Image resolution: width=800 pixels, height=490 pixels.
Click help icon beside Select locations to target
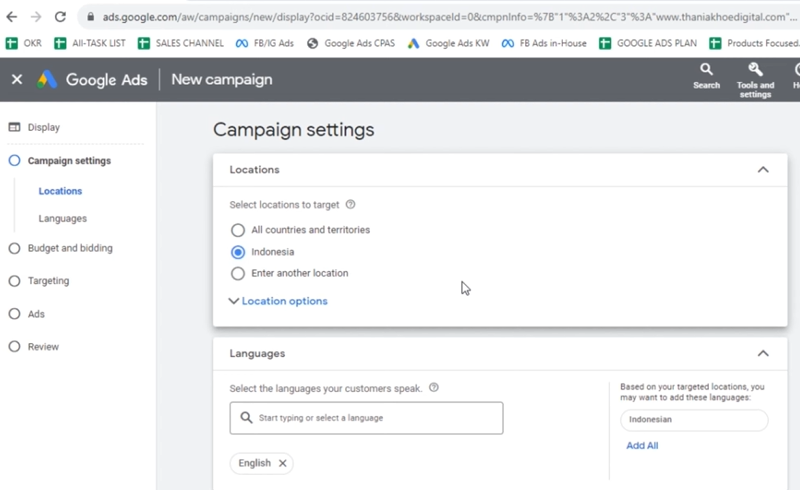coord(350,205)
